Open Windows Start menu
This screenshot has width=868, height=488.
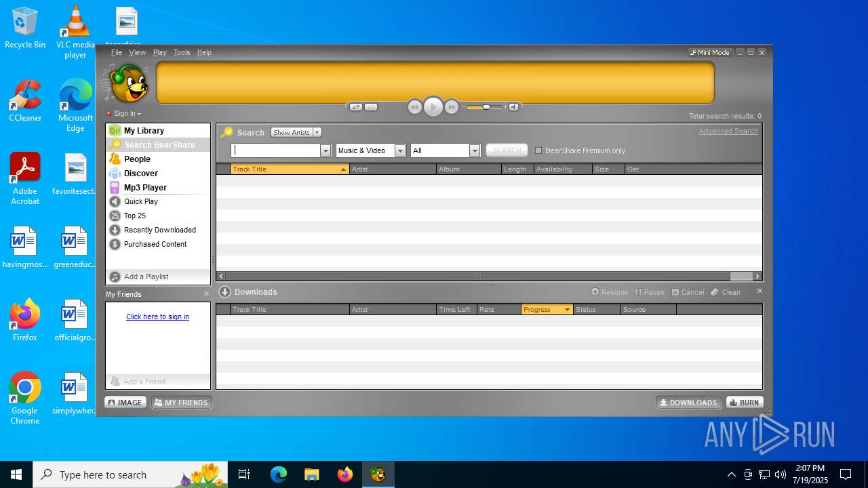[x=16, y=474]
